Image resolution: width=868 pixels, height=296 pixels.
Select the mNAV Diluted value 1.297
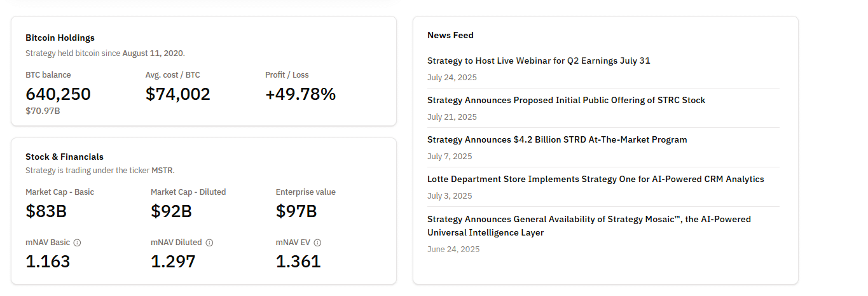coord(173,261)
